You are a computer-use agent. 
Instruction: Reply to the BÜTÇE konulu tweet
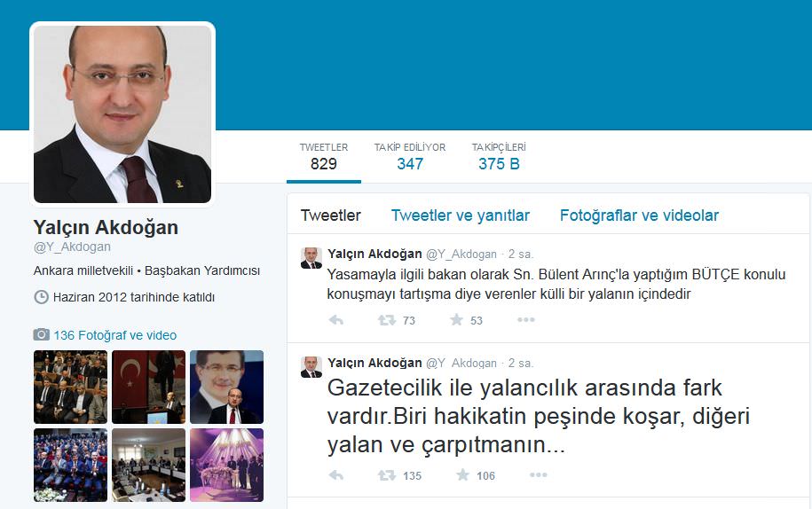pos(336,320)
